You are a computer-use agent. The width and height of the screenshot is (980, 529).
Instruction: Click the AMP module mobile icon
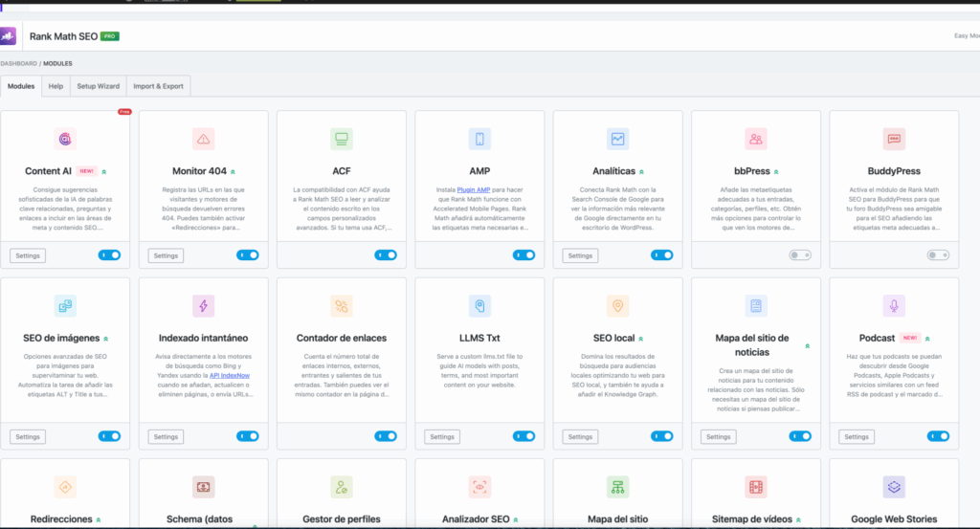coord(479,139)
